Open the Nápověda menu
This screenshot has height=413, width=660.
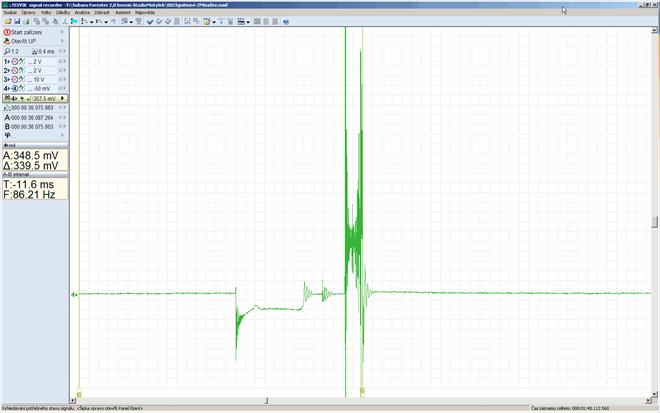[145, 13]
